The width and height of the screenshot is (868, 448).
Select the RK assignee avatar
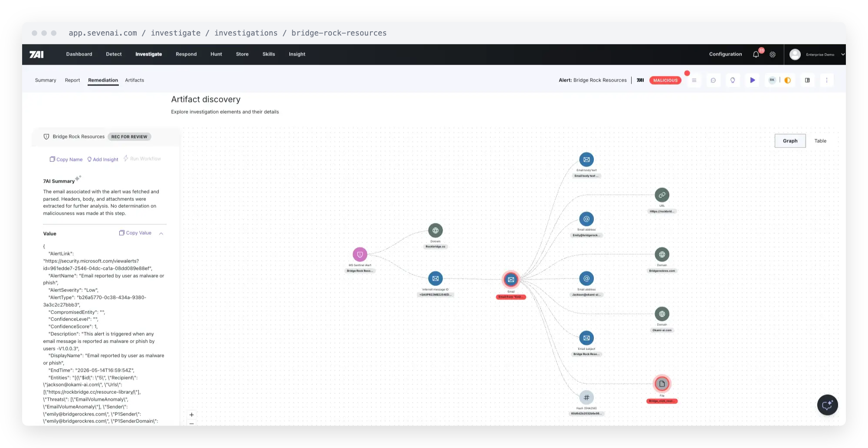click(x=772, y=80)
